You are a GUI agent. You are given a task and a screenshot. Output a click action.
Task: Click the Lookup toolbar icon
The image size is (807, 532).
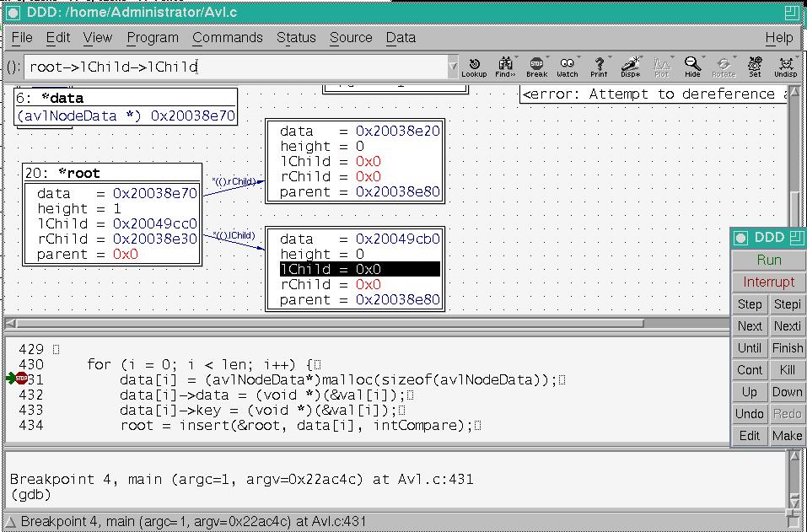tap(474, 67)
